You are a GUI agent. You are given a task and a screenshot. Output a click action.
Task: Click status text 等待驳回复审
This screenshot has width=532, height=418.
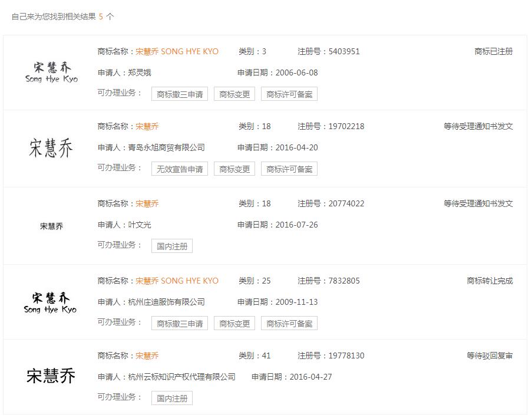coord(490,356)
